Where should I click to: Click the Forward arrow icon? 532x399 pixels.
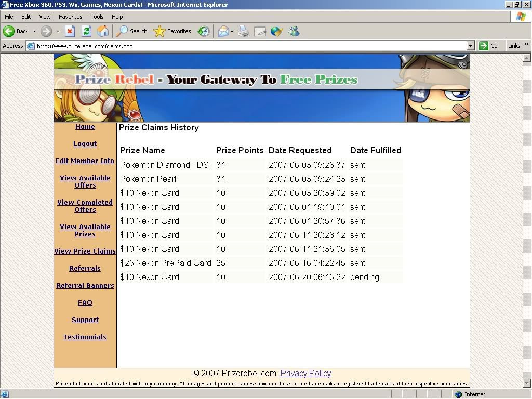tap(46, 31)
